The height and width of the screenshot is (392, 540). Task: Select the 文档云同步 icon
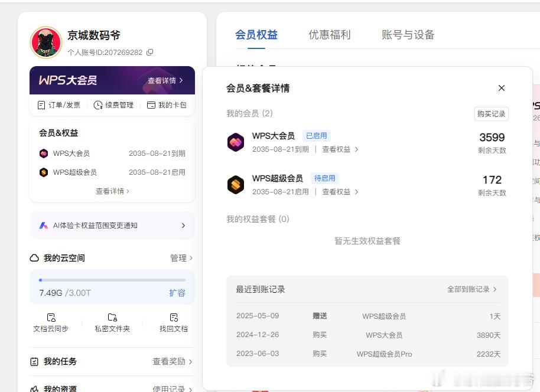click(x=51, y=317)
